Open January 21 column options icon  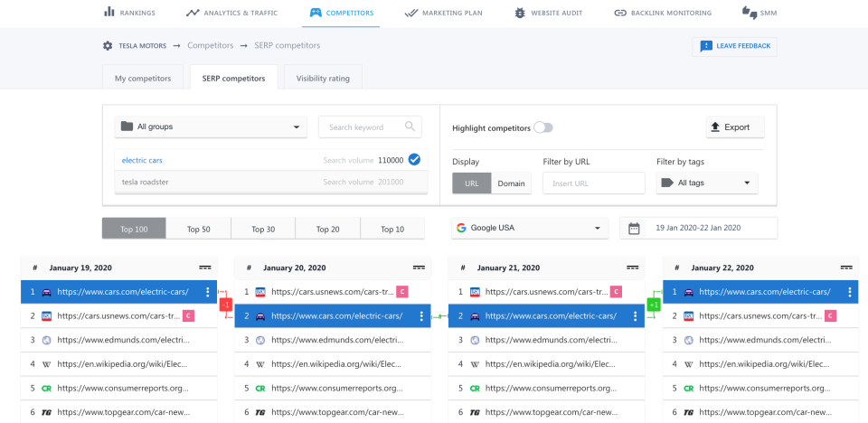pos(633,268)
